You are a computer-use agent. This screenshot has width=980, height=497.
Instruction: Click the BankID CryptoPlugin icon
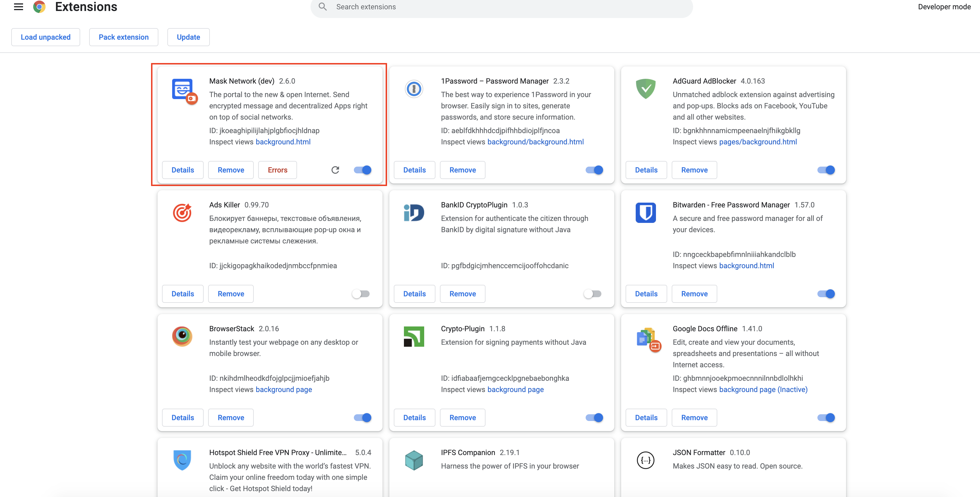click(413, 213)
